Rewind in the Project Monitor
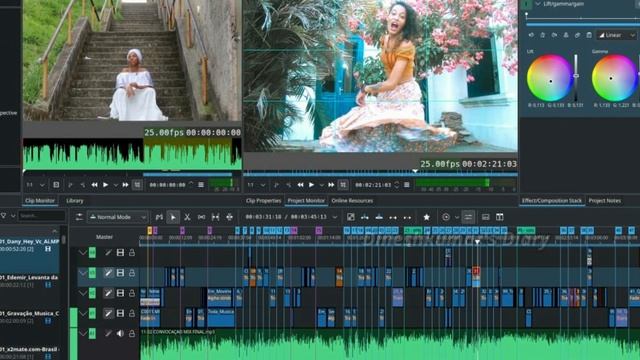 (300, 185)
